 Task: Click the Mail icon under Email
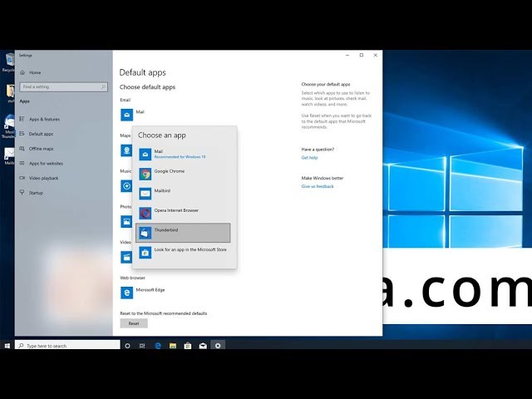click(x=126, y=115)
